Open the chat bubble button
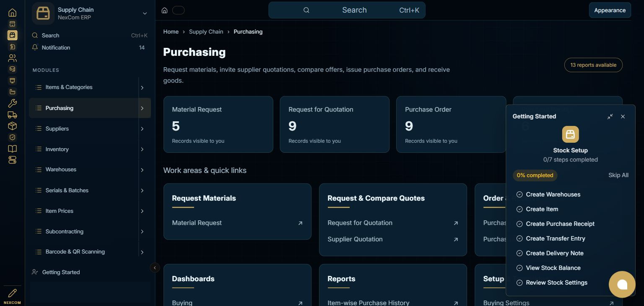Viewport: 644px width, 306px height. click(x=622, y=285)
